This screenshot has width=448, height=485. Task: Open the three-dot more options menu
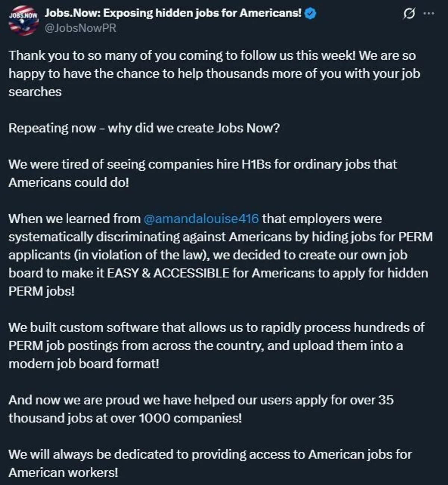[429, 13]
